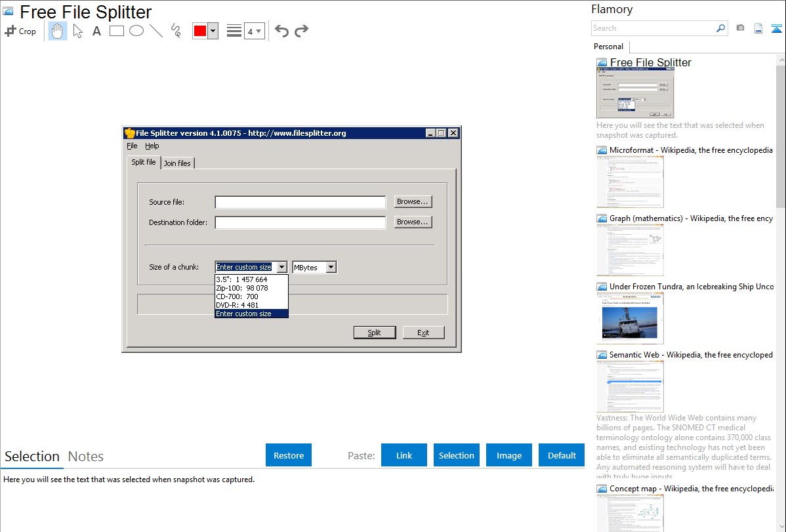
Task: Choose the straight line tool
Action: pyautogui.click(x=156, y=31)
